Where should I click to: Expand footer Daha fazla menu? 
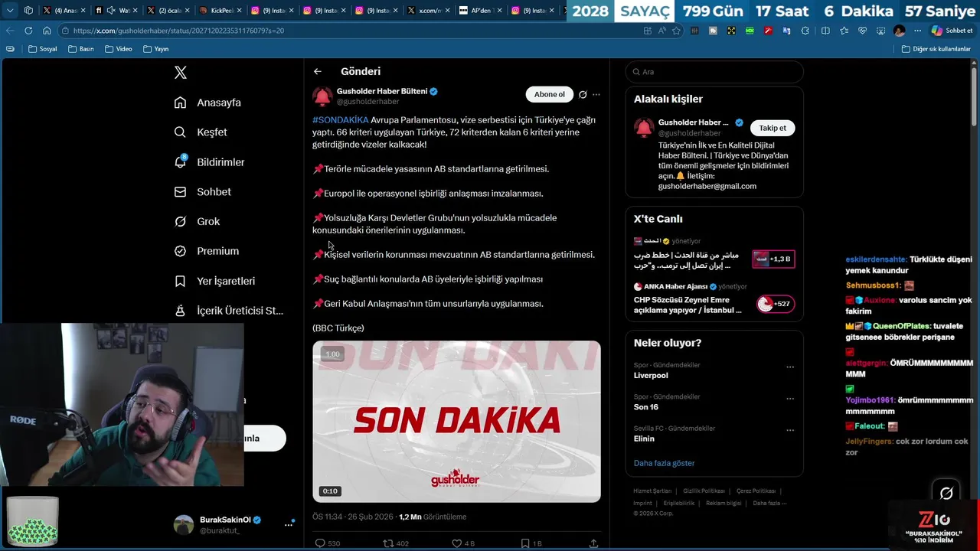[769, 503]
